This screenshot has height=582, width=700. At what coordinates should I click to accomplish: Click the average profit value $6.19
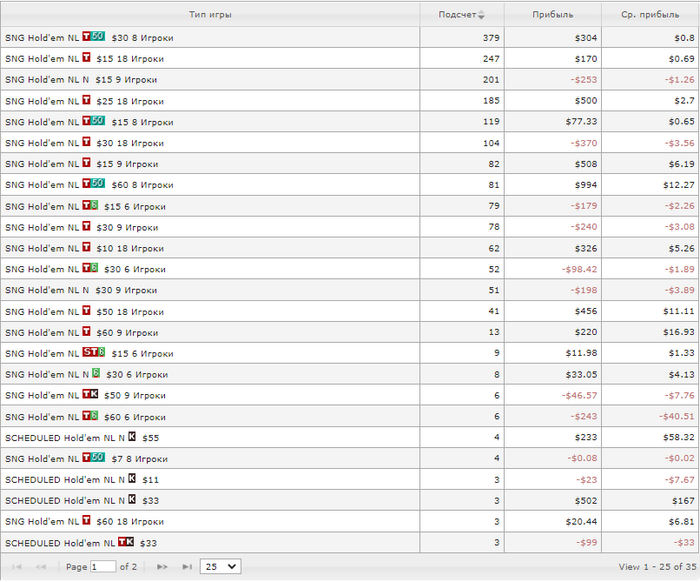pos(681,164)
